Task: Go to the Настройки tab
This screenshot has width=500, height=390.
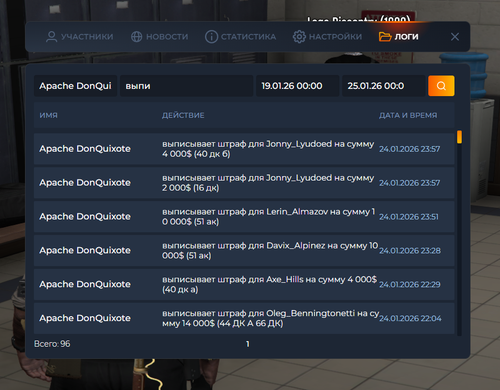Action: click(327, 37)
